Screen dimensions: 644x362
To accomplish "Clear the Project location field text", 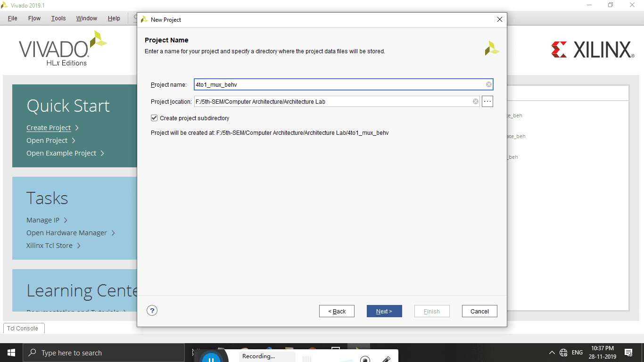I will click(x=476, y=101).
